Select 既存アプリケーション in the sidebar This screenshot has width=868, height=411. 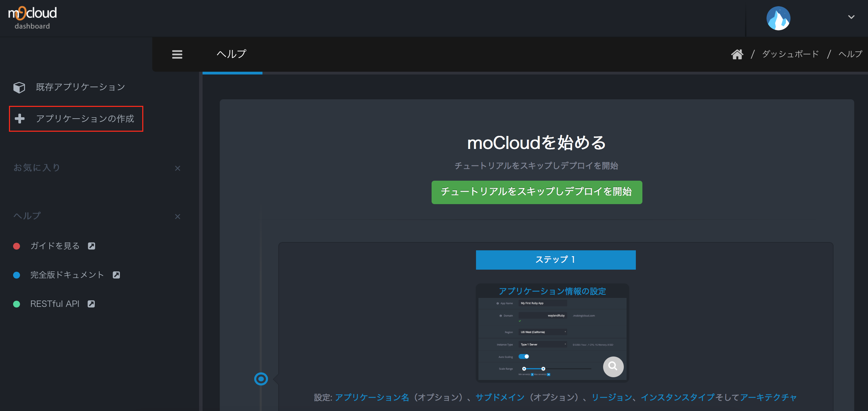(79, 87)
